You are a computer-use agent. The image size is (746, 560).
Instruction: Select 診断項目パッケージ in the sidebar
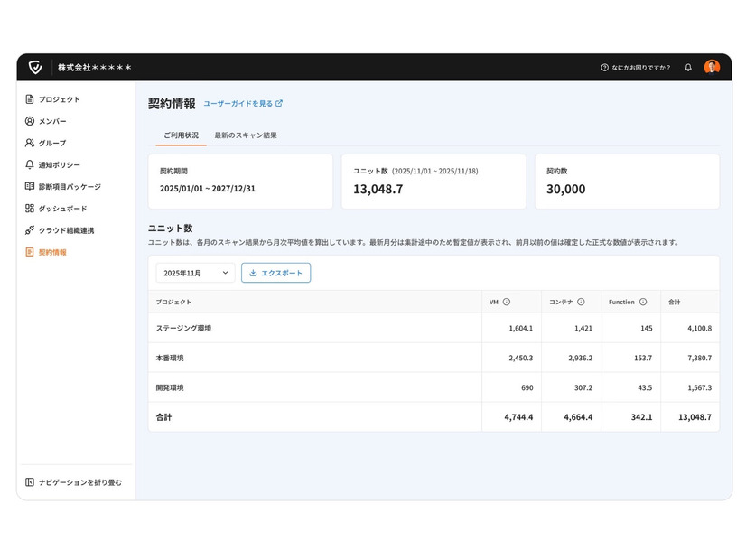(70, 187)
